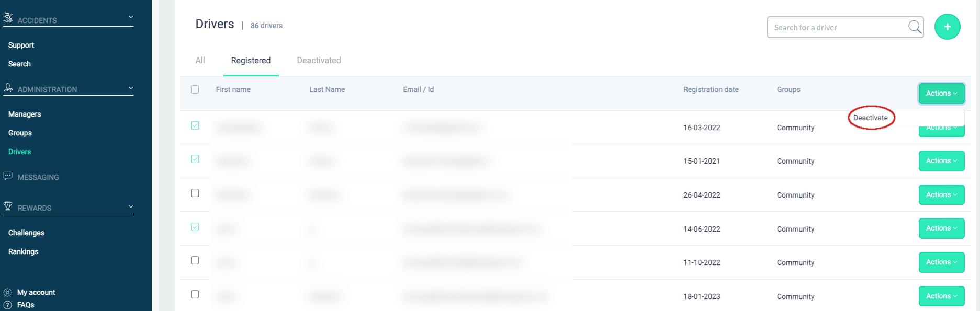Viewport: 980px width, 311px height.
Task: Click the Messaging chat bubble icon
Action: [x=8, y=176]
